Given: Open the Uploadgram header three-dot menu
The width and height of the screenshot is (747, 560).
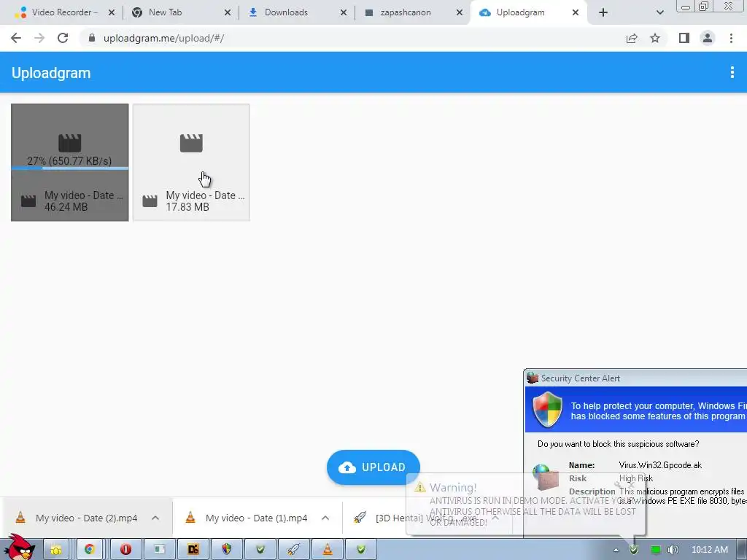Looking at the screenshot, I should point(732,72).
